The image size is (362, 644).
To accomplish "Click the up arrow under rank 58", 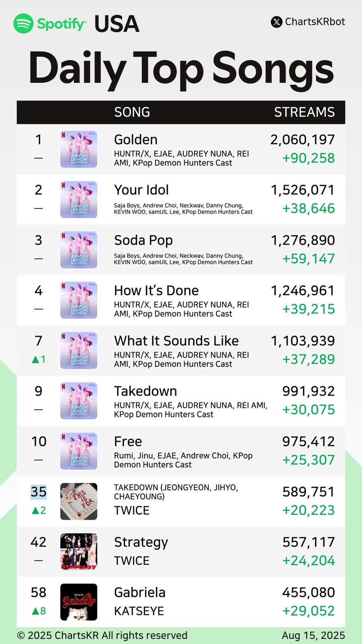I will pyautogui.click(x=35, y=611).
